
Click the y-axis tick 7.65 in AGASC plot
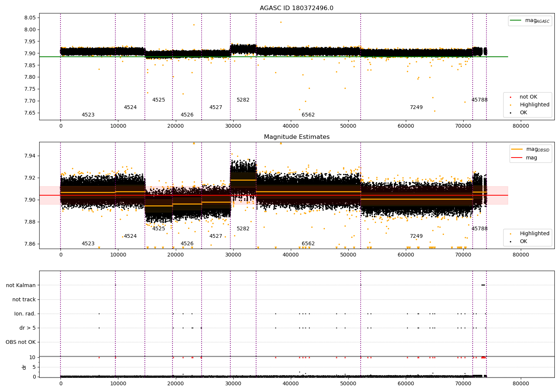pos(30,113)
